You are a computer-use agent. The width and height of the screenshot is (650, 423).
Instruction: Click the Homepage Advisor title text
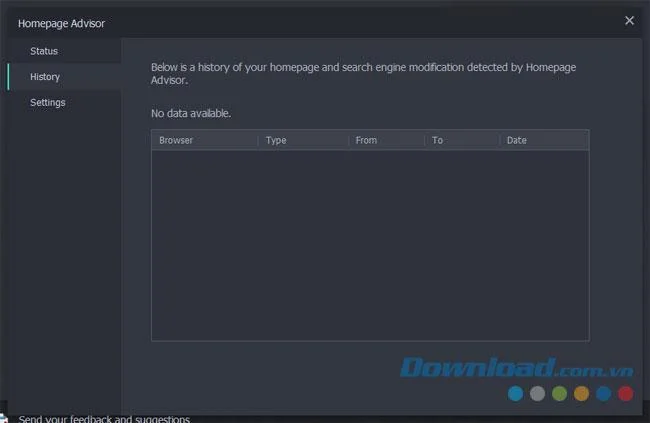coord(61,24)
